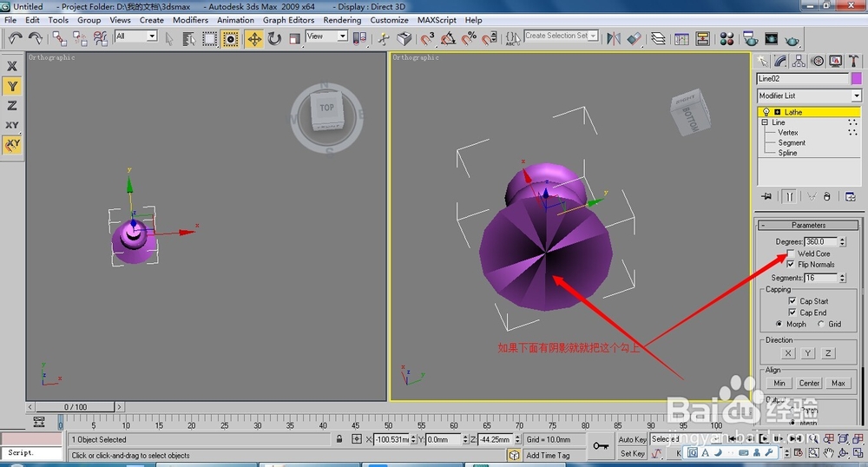868x467 pixels.
Task: Switch to the Motion panel tab
Action: [x=817, y=61]
